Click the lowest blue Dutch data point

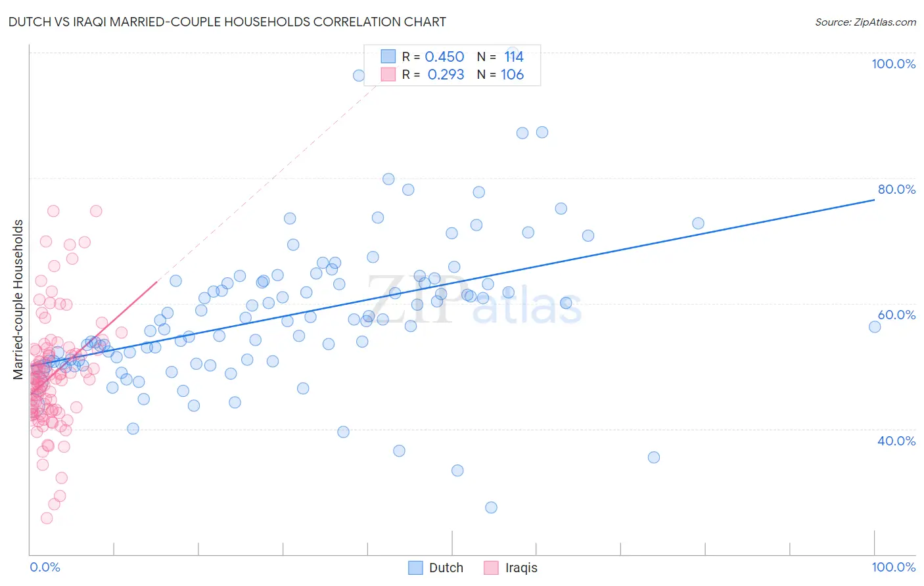tap(491, 507)
